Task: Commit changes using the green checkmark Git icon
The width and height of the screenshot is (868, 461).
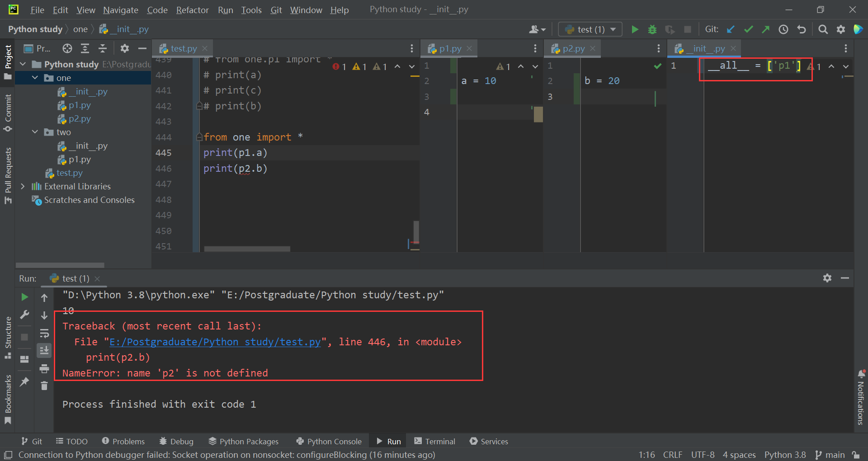Action: click(748, 29)
